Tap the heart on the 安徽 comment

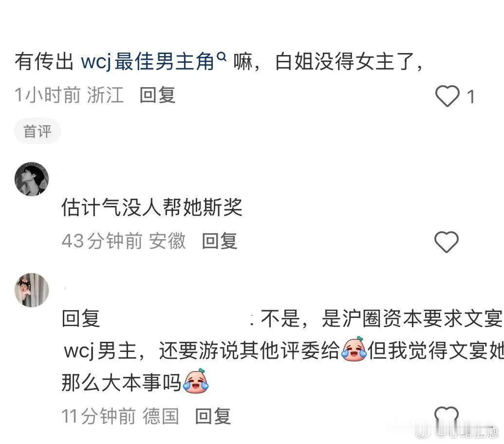point(447,241)
